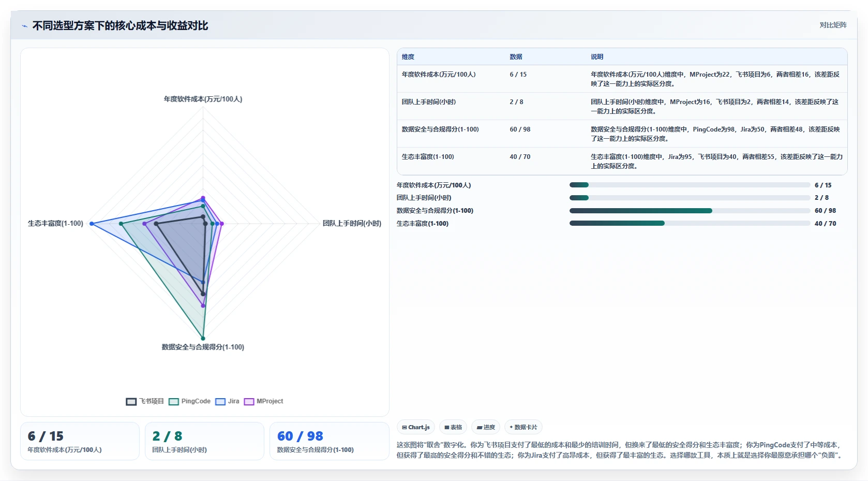Click the 团队上手时间 progress bar
The image size is (868, 481).
pyautogui.click(x=690, y=198)
